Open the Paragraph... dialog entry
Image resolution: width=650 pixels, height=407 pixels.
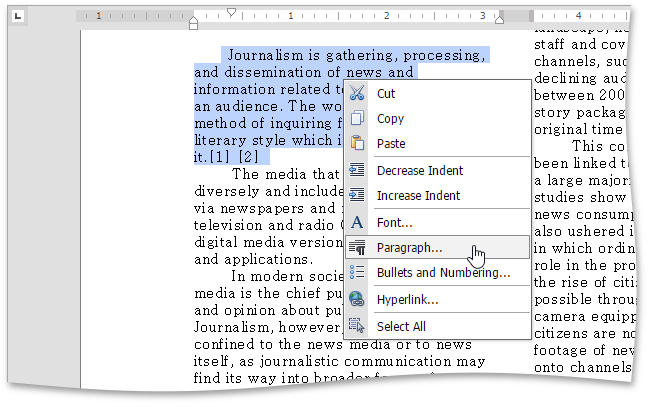pyautogui.click(x=438, y=247)
